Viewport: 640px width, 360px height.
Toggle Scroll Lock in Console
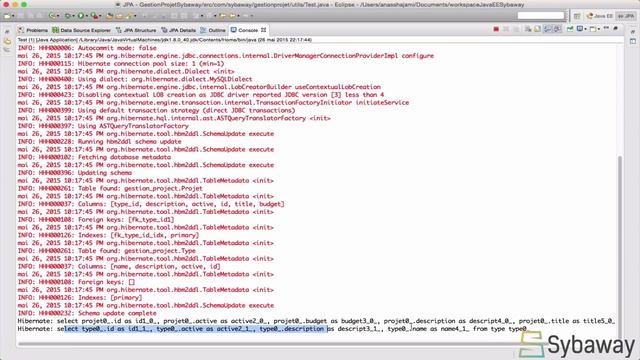537,29
